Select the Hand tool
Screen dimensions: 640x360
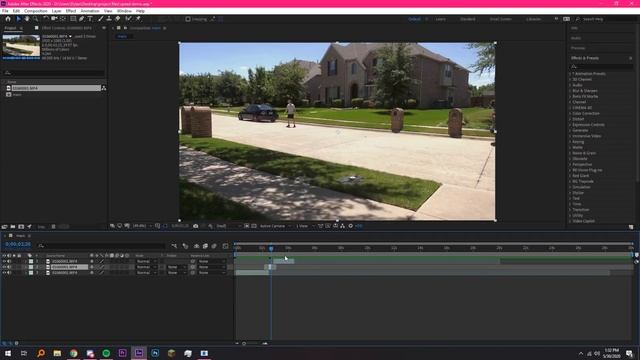pos(27,19)
